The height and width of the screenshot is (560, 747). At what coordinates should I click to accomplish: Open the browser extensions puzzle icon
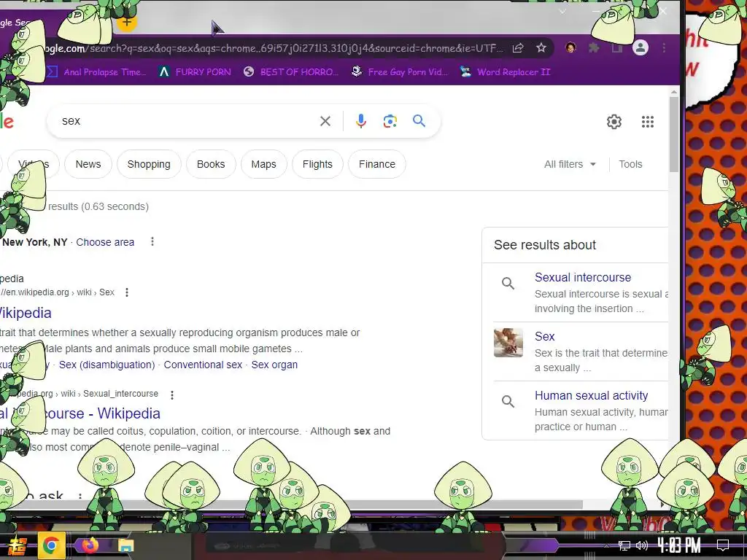(x=594, y=47)
